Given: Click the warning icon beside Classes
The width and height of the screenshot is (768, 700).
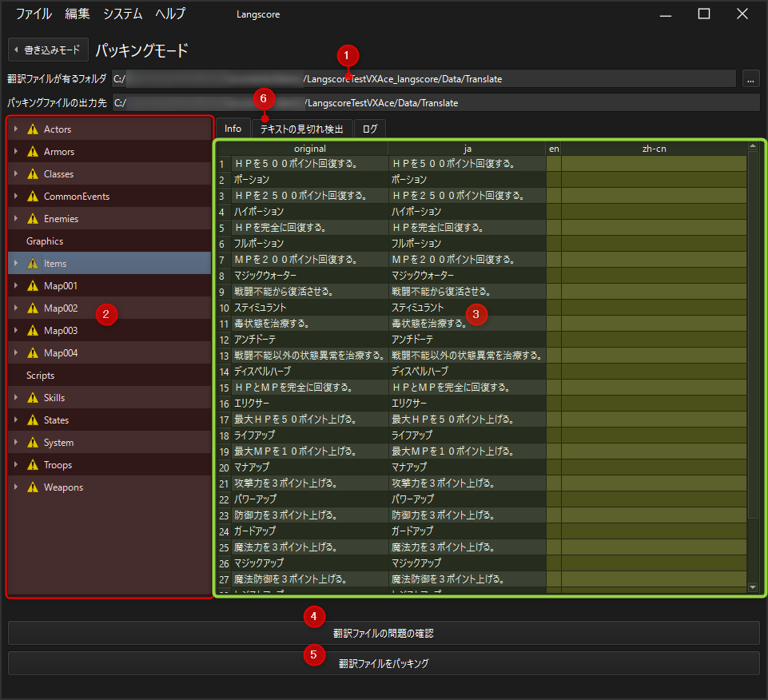Looking at the screenshot, I should [33, 174].
